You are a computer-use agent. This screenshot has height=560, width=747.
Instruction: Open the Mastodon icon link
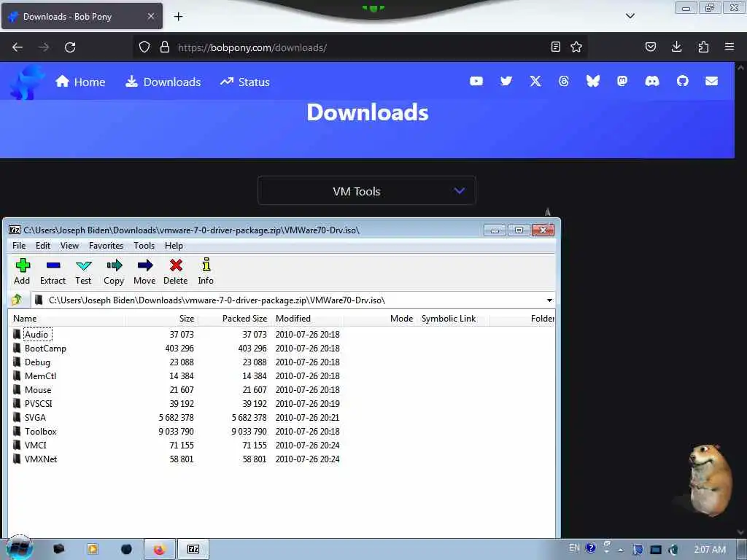622,82
